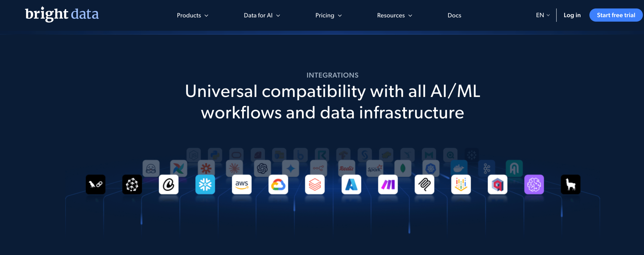Click the bright data logo
The width and height of the screenshot is (644, 255).
coord(62,14)
